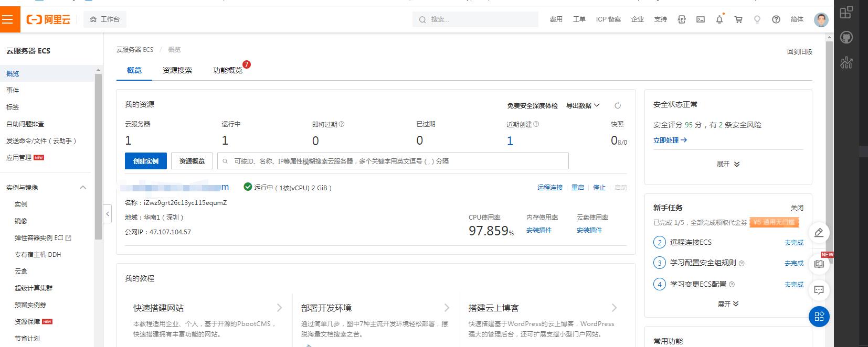Viewport: 868px width, 347px height.
Task: Click the Alibaba Cloud logo
Action: pyautogui.click(x=48, y=19)
